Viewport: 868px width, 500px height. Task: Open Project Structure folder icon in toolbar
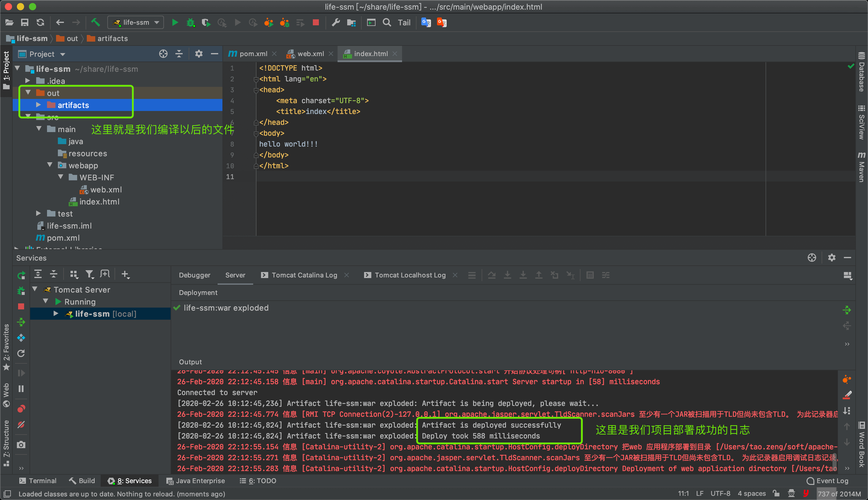coord(351,23)
